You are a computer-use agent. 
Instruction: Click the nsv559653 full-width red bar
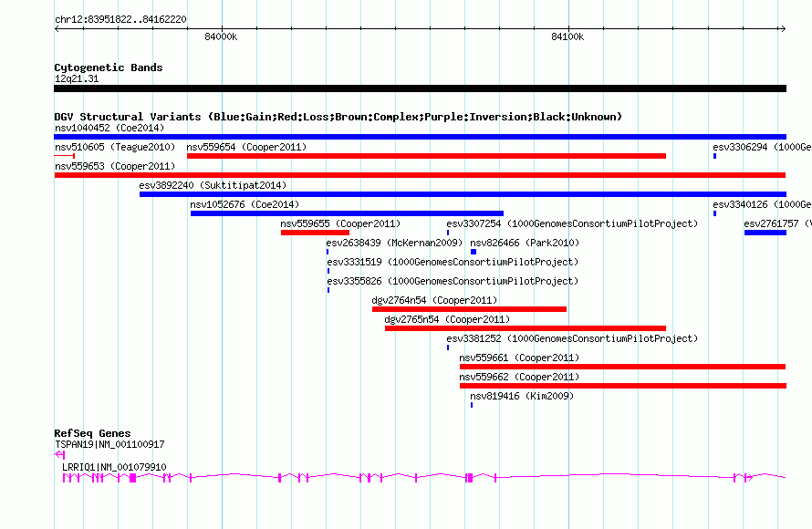[420, 175]
